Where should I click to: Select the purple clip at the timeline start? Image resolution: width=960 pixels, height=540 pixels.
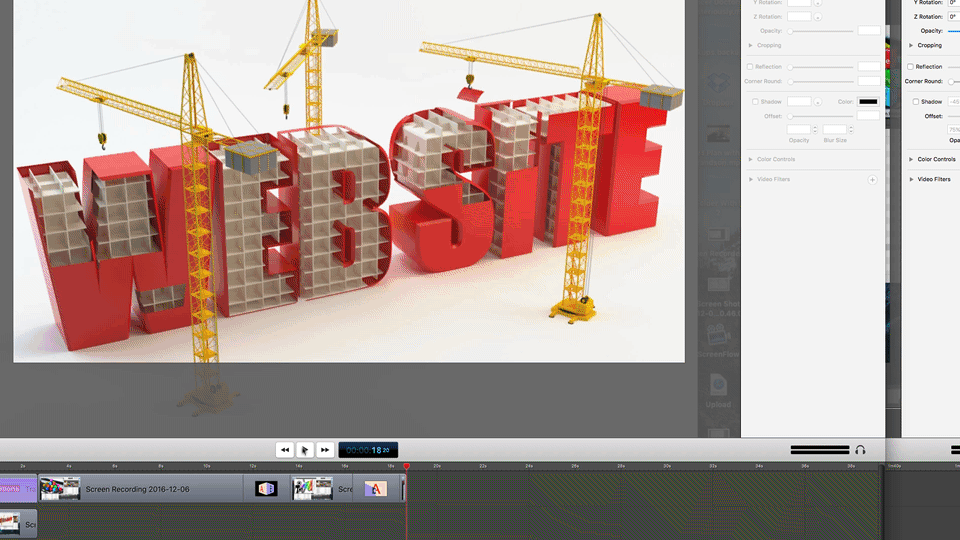coord(18,489)
